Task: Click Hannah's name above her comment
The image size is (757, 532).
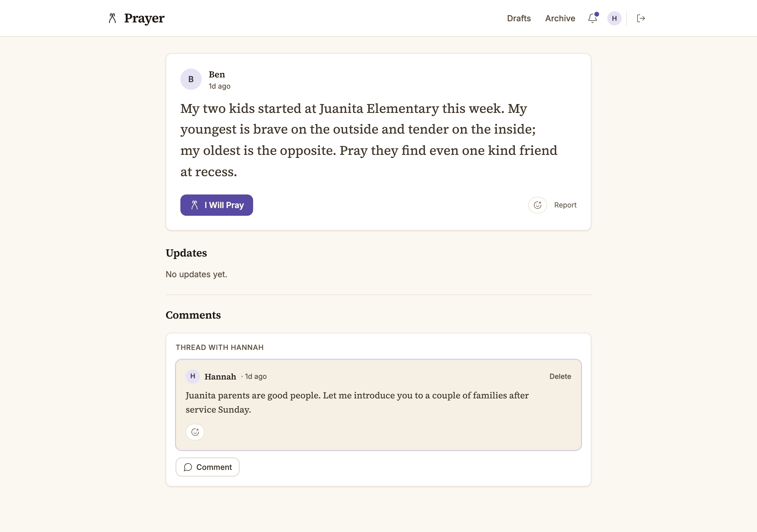Action: (220, 377)
